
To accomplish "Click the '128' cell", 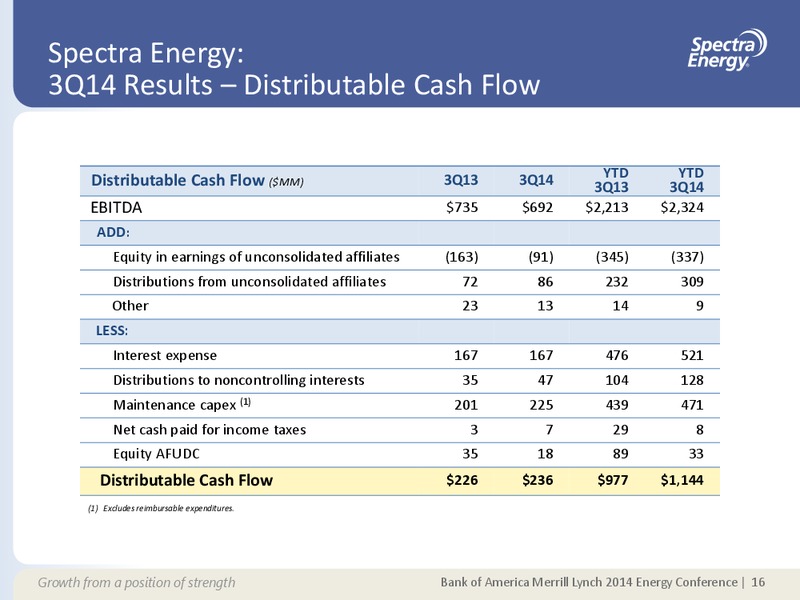I will [692, 380].
